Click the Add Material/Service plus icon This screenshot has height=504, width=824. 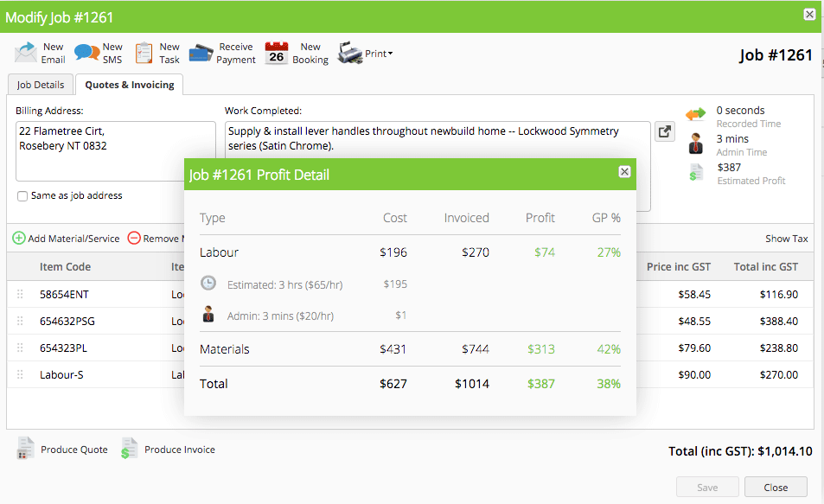coord(20,239)
